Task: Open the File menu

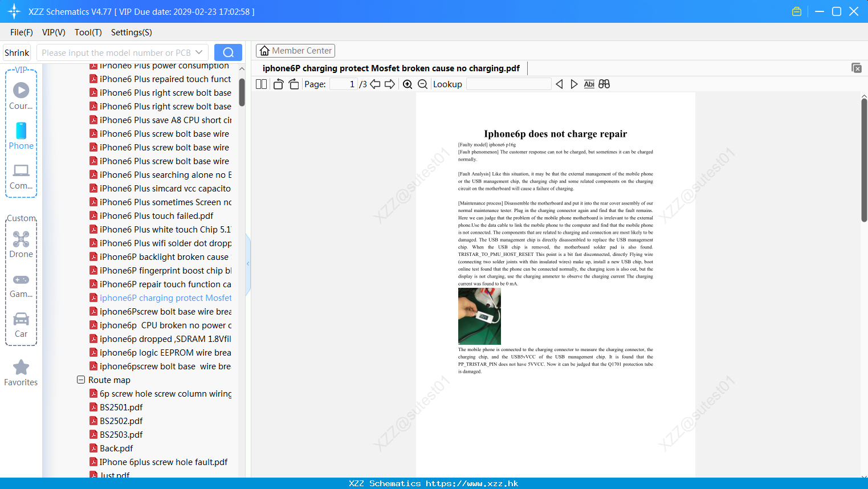Action: tap(22, 32)
